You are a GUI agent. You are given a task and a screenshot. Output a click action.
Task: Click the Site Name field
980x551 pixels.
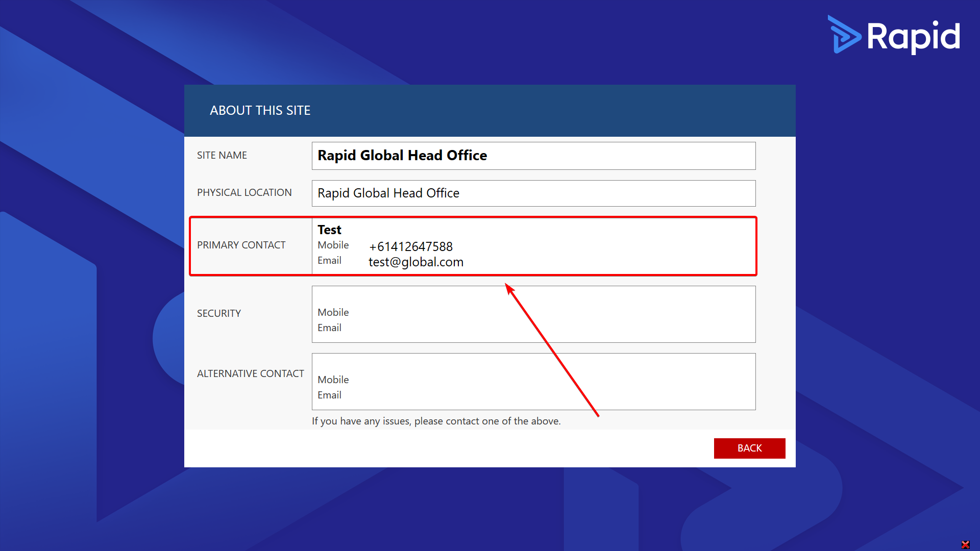click(533, 156)
